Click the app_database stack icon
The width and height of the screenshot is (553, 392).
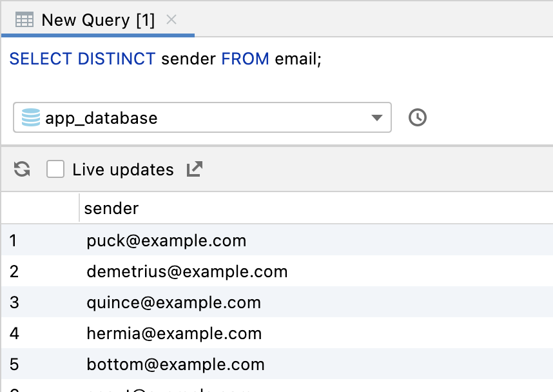tap(30, 118)
